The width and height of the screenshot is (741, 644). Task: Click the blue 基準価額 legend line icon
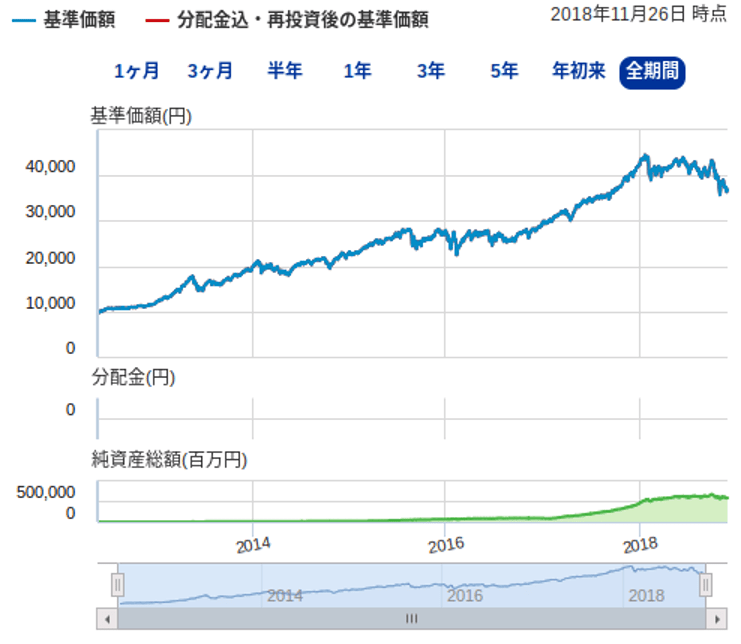coord(24,21)
